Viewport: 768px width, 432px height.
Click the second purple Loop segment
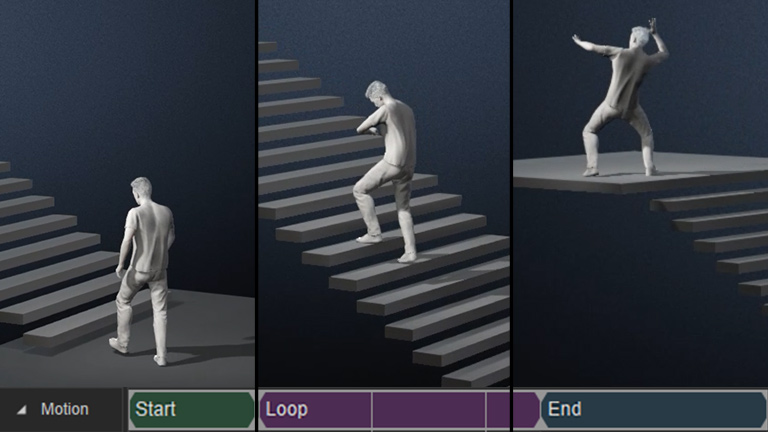429,409
